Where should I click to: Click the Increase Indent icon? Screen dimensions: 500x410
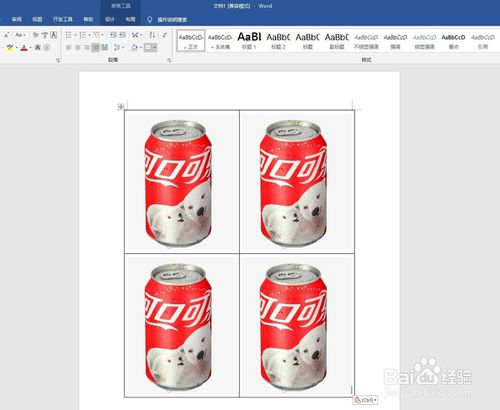(x=122, y=35)
